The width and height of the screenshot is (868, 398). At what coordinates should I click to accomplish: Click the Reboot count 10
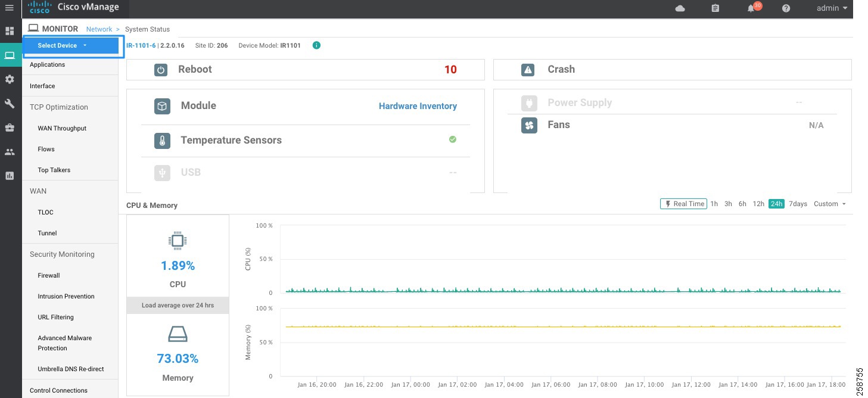[x=450, y=70]
